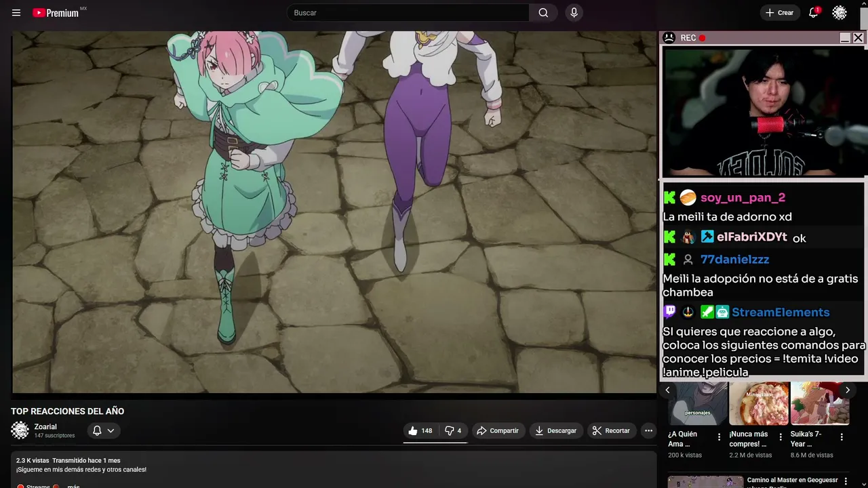The height and width of the screenshot is (488, 868).
Task: Open the "¿A Quién Ama" video thumbnail
Action: 697,403
